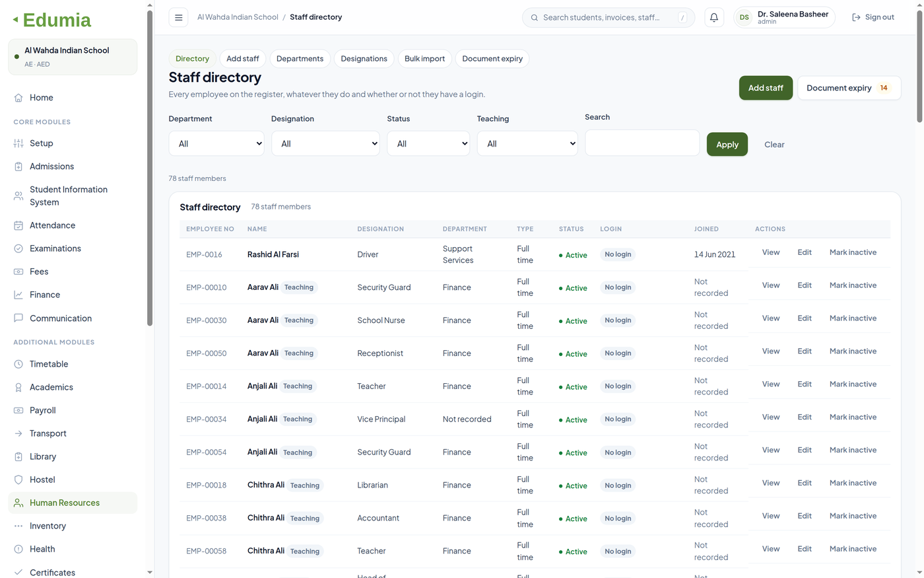Open Admissions via its clipboard icon
The height and width of the screenshot is (578, 924).
pyautogui.click(x=18, y=166)
